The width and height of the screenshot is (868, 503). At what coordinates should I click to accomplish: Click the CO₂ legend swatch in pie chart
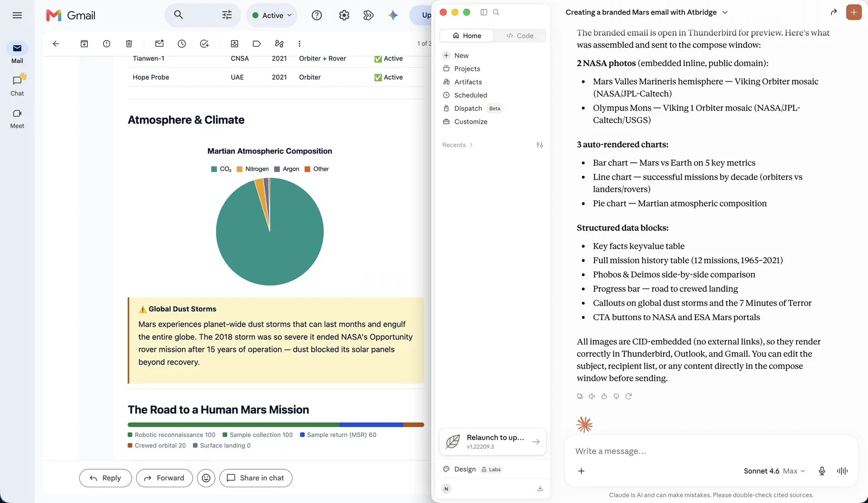tap(214, 169)
